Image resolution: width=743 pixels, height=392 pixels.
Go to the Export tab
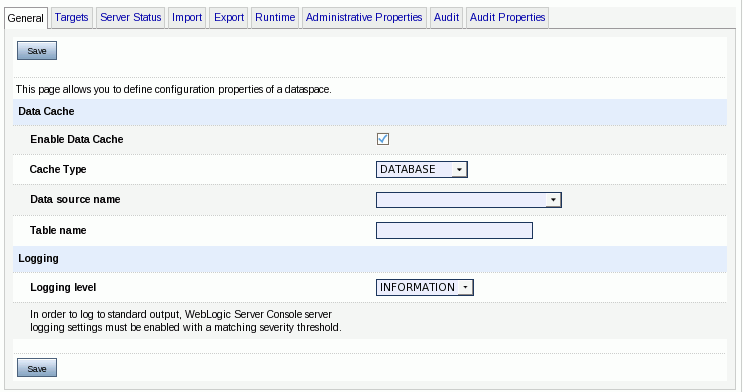pos(229,18)
